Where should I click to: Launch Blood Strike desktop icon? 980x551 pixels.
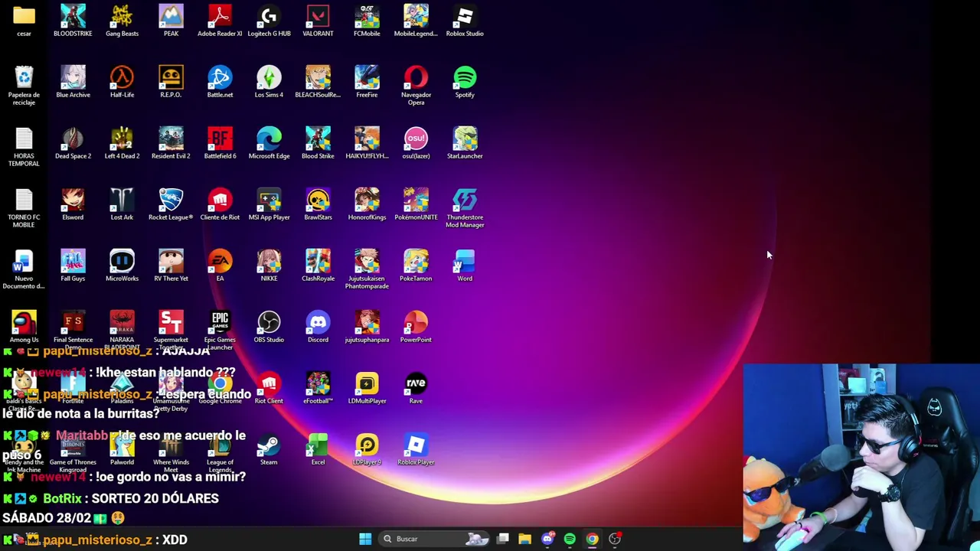[x=318, y=143]
